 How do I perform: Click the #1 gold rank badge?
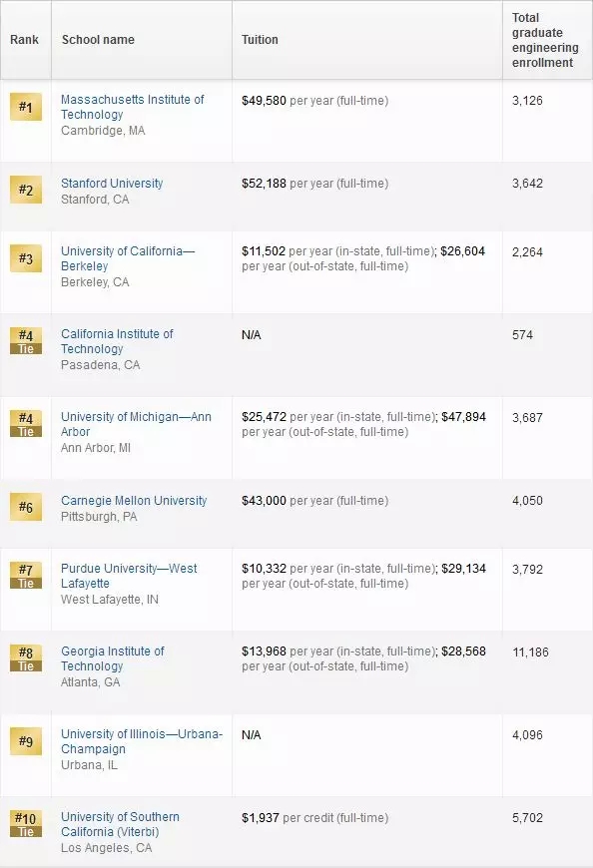click(26, 107)
